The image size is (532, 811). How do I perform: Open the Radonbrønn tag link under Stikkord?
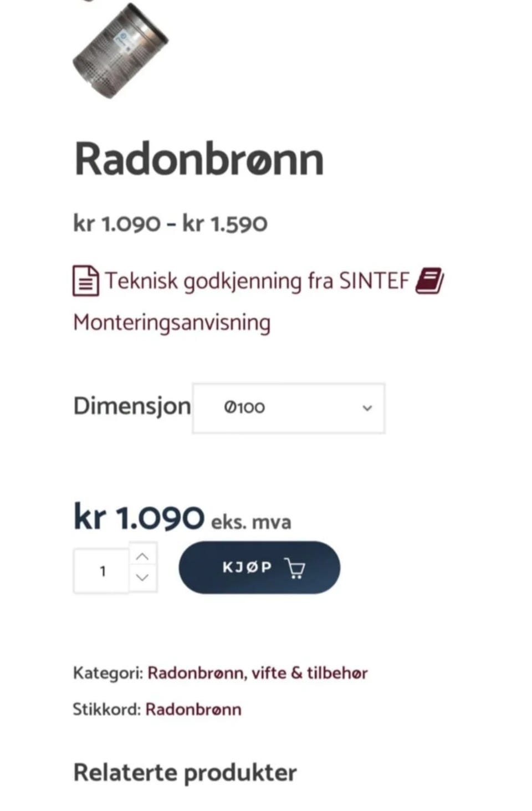tap(193, 710)
